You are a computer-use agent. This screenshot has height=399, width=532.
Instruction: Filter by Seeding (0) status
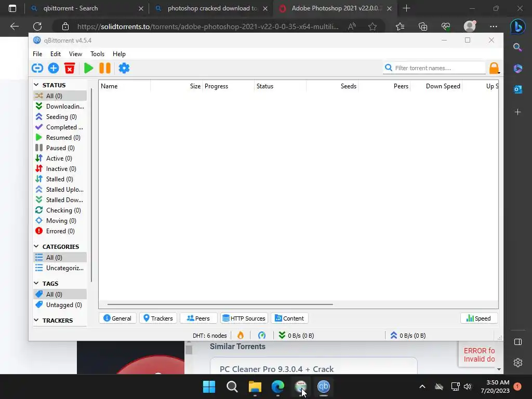tap(60, 117)
